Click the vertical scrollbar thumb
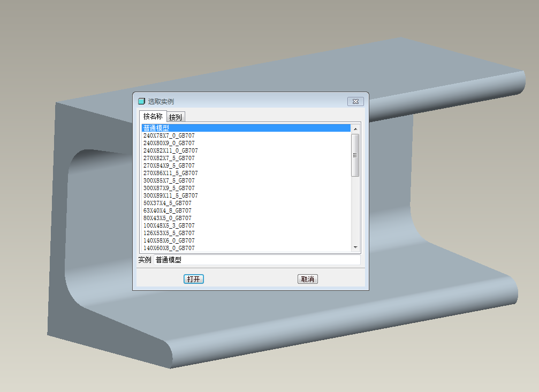 coord(355,155)
